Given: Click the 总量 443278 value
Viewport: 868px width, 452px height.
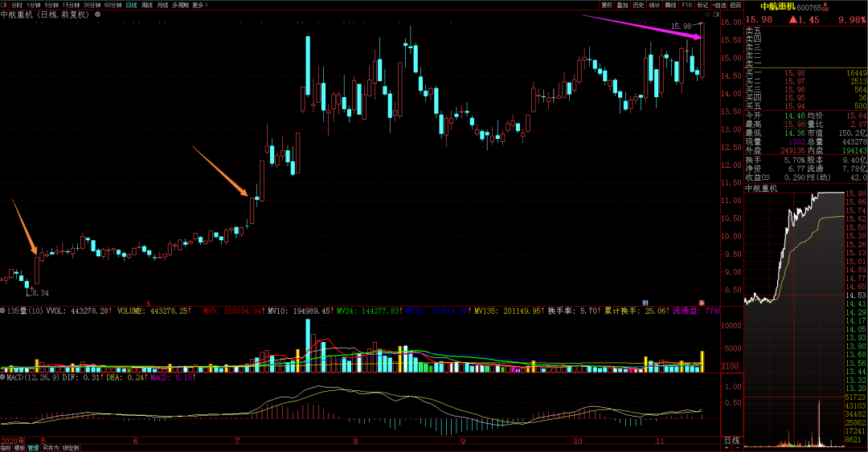Looking at the screenshot, I should [x=854, y=142].
